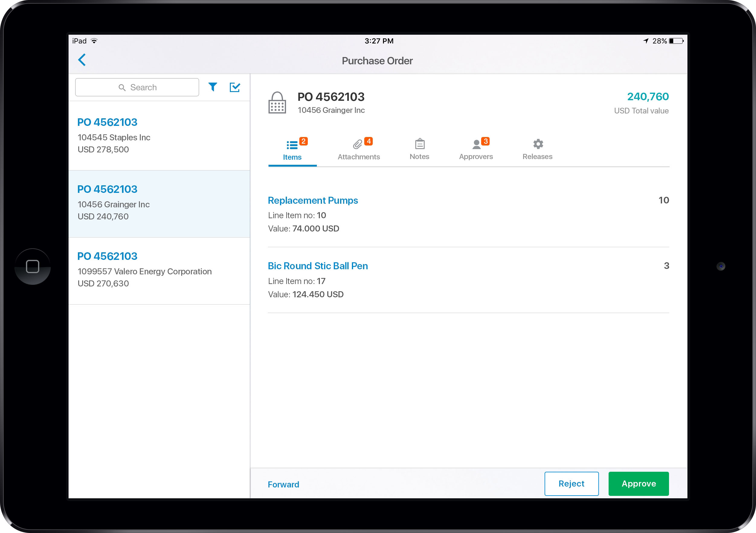Click Approve button for PO 4562103
This screenshot has height=533, width=756.
tap(639, 484)
